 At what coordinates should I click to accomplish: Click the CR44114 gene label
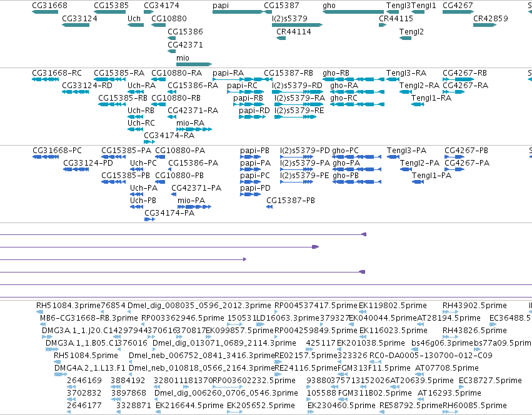coord(294,31)
